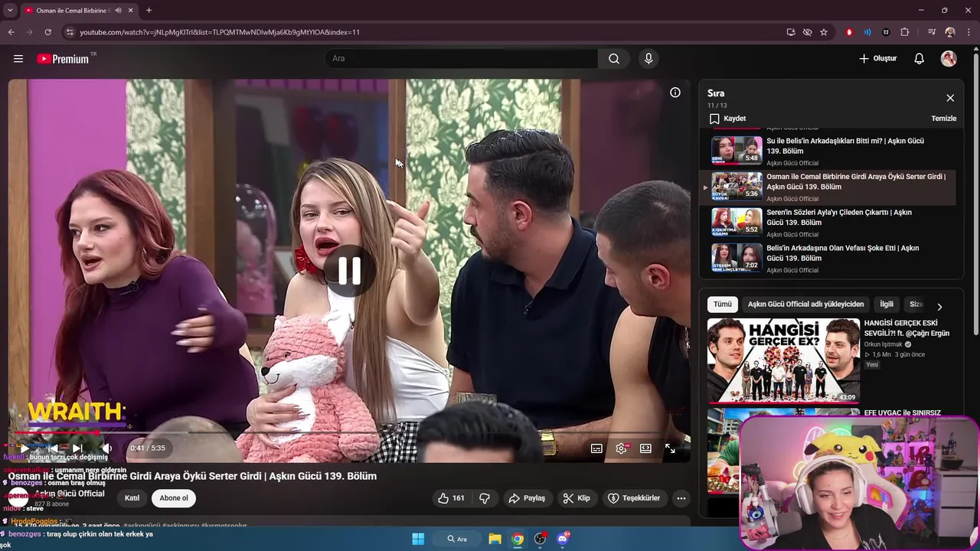Open the notifications bell

[920, 58]
